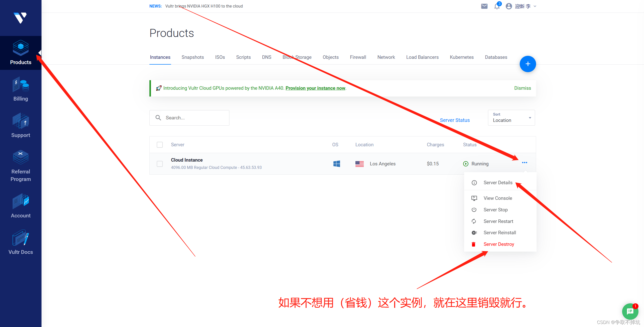Click the NVIDIA HGX H100 news link
The image size is (644, 327).
pyautogui.click(x=204, y=6)
